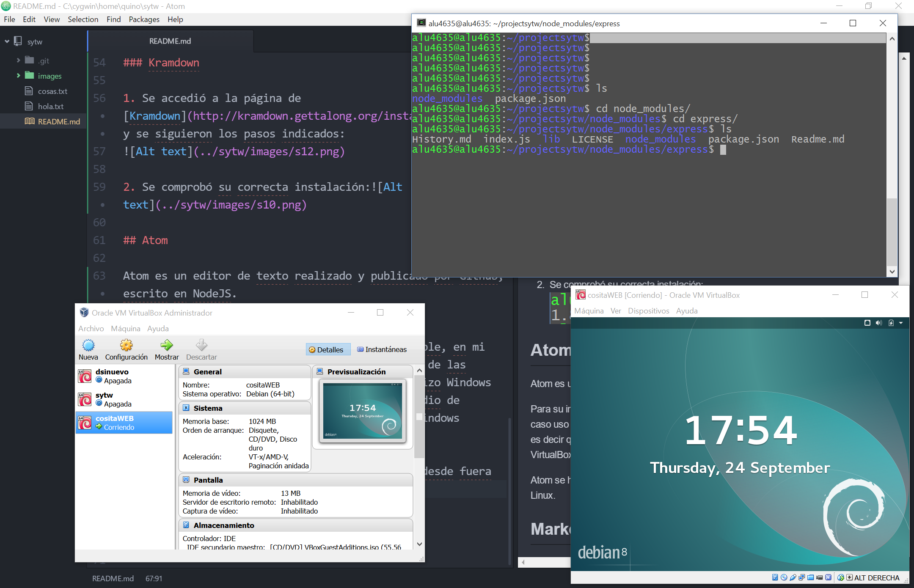Click the video capture status icon
Image resolution: width=914 pixels, height=588 pixels.
point(819,577)
